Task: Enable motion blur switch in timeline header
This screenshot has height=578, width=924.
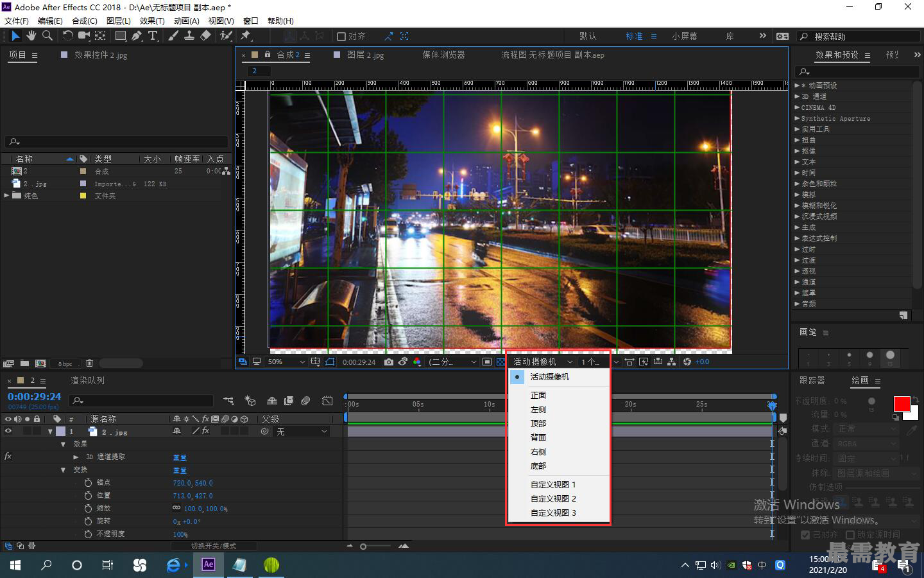Action: [x=305, y=401]
